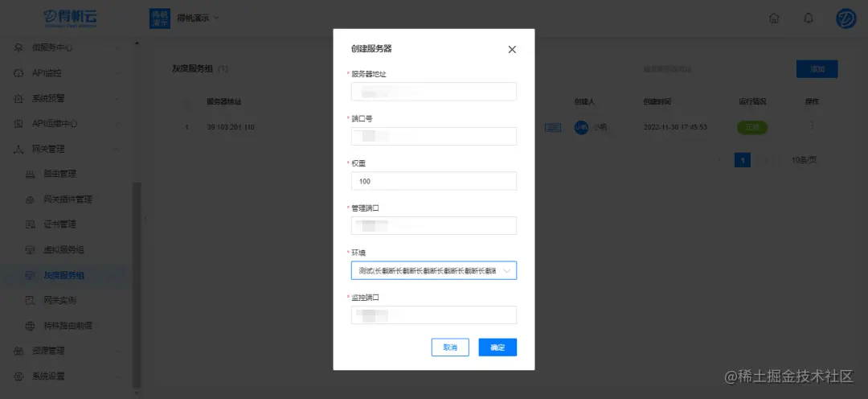Click the 添加 button in the background page
The width and height of the screenshot is (868, 399).
pos(817,68)
